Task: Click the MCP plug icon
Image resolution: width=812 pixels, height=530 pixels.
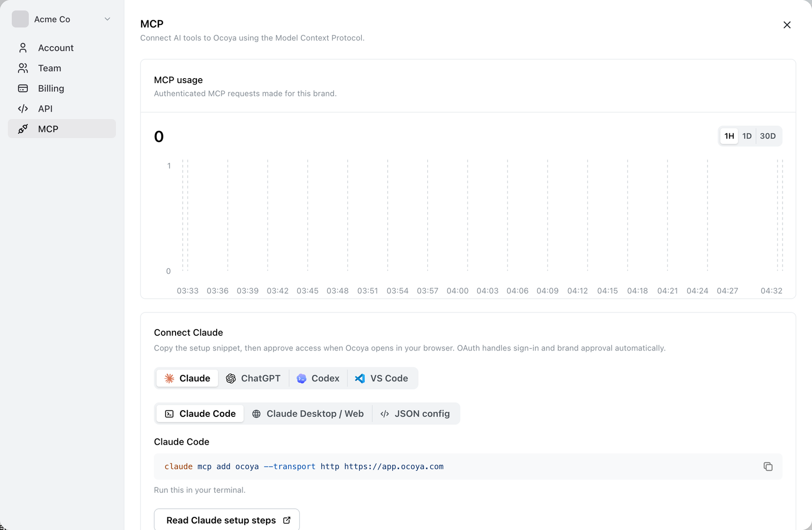Action: pos(23,129)
